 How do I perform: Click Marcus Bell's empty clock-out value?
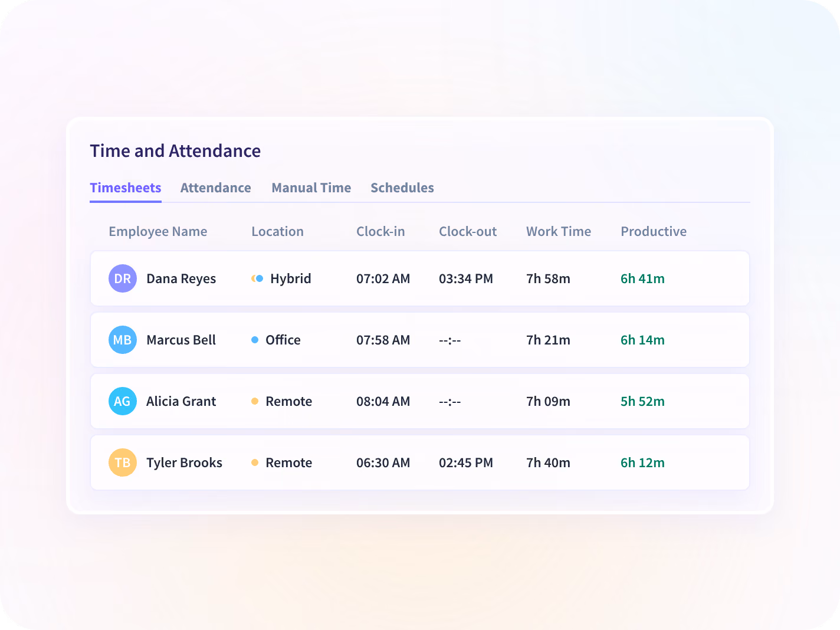point(450,340)
